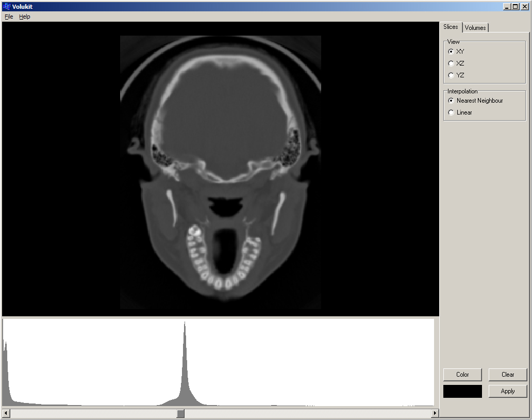This screenshot has width=532, height=420.
Task: Enable Nearest Neighbour interpolation
Action: (451, 101)
